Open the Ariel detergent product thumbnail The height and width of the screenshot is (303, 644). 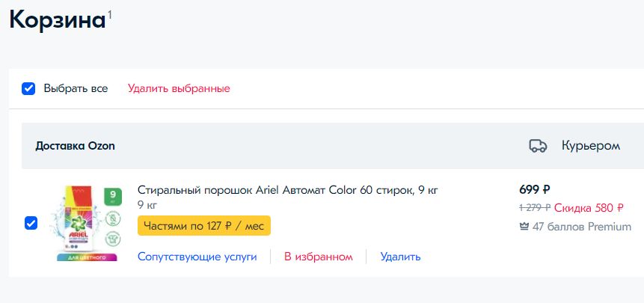88,223
